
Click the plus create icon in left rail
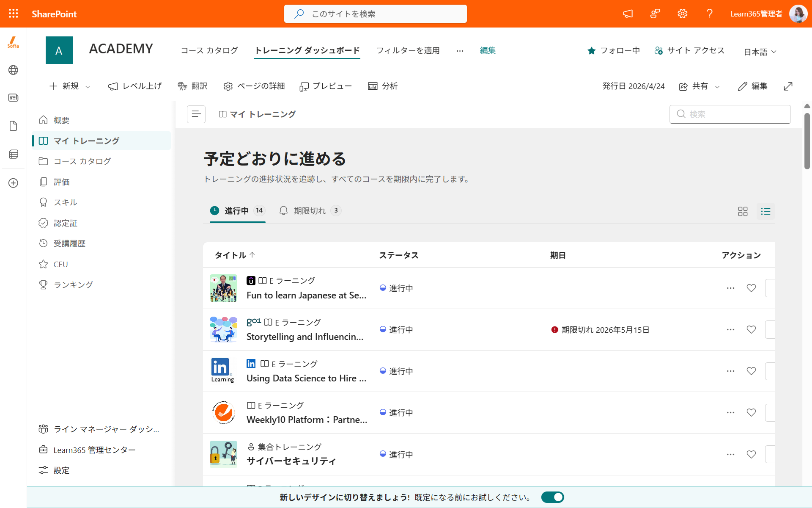point(13,183)
